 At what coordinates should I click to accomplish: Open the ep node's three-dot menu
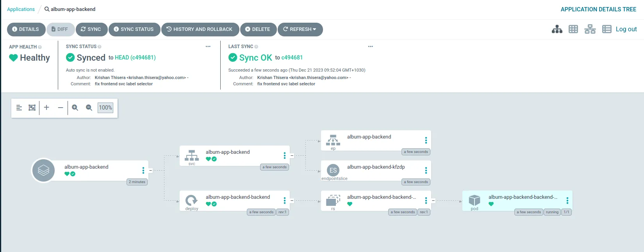426,140
